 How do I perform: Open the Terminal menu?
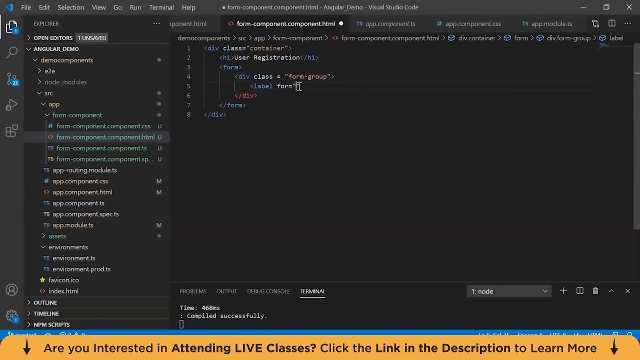click(x=161, y=7)
